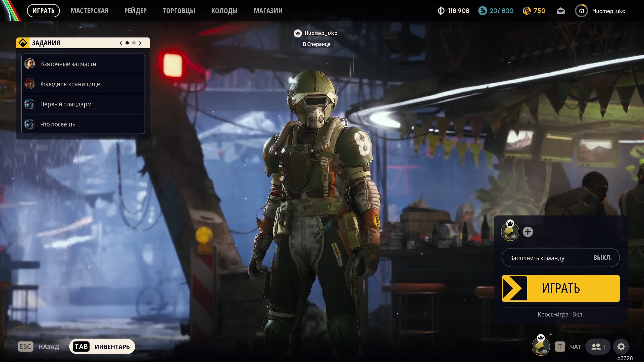This screenshot has height=362, width=644.
Task: Click the plus icon to add teammate
Action: (x=528, y=232)
